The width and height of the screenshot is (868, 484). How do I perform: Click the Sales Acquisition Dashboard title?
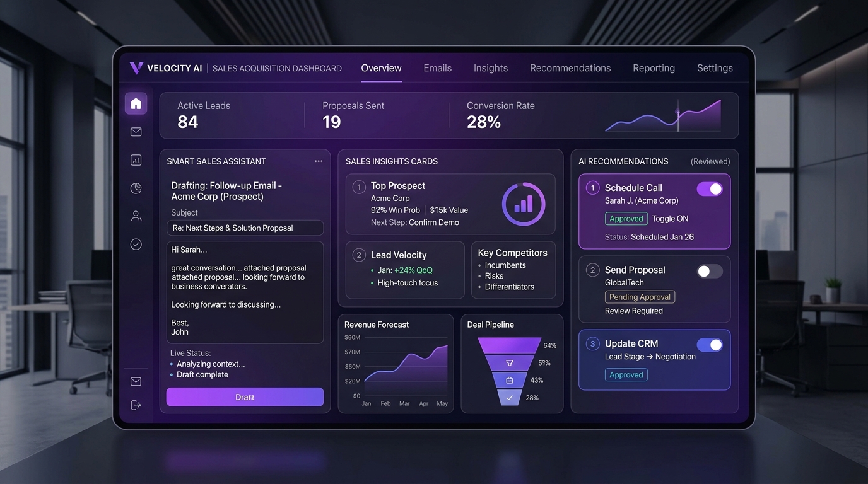point(277,68)
